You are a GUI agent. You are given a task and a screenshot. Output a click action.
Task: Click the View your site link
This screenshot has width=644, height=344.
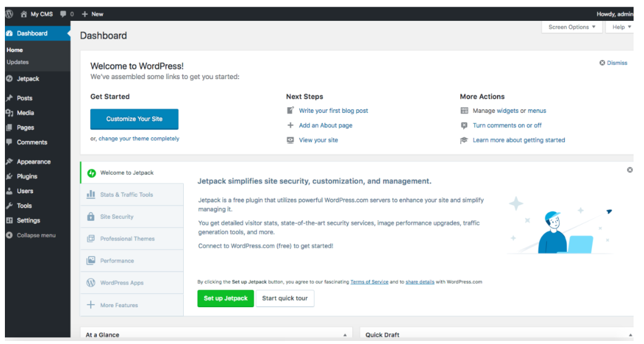[x=318, y=140]
